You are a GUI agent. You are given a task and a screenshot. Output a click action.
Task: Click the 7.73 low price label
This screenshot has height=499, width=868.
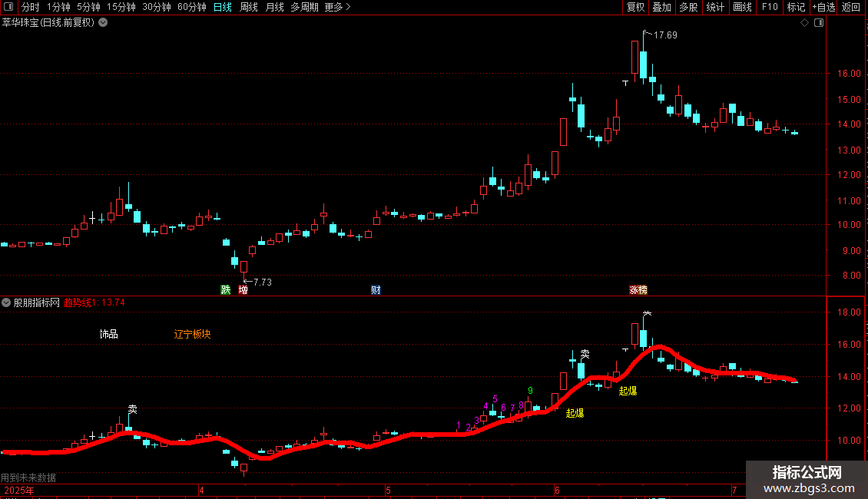[263, 283]
